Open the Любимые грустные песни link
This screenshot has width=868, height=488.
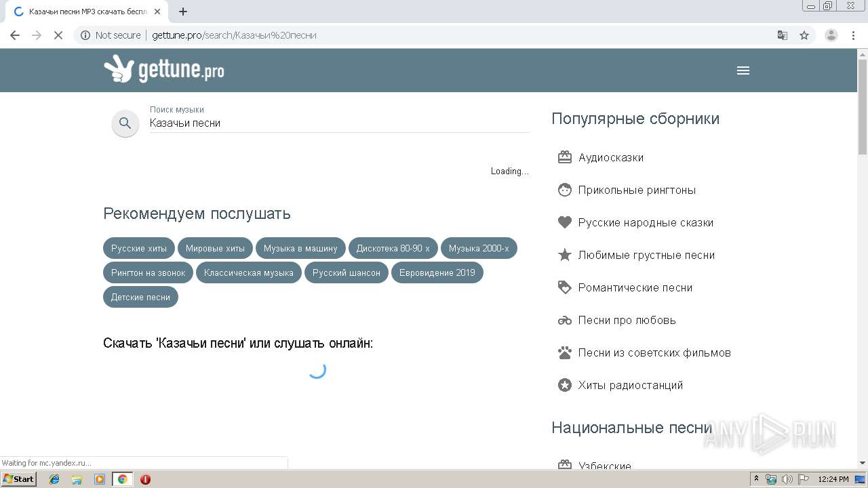pyautogui.click(x=646, y=255)
